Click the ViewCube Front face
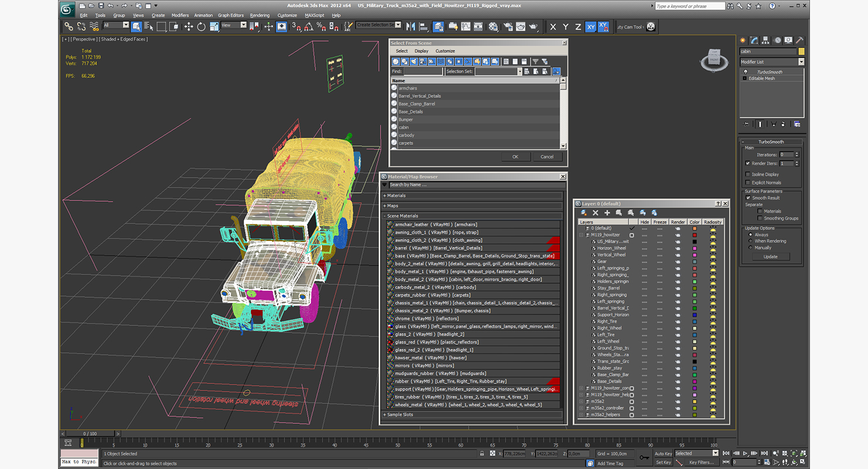This screenshot has height=469, width=868. tap(714, 60)
